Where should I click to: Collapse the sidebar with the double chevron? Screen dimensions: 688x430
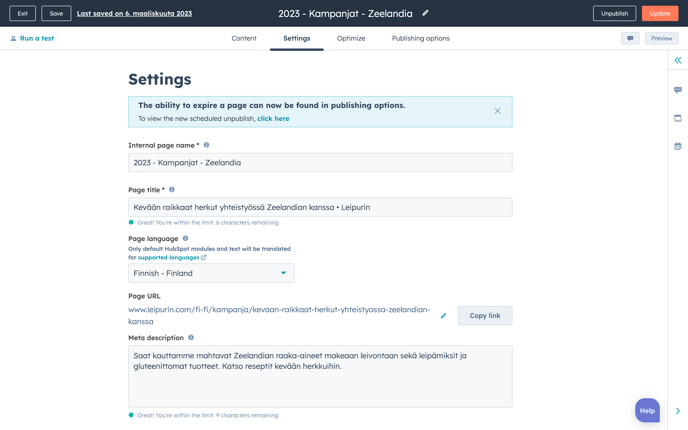point(678,60)
